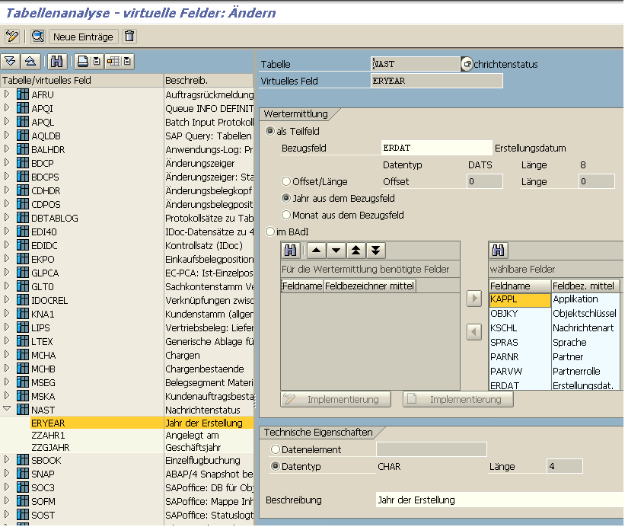The width and height of the screenshot is (624, 526).
Task: Select the 'im BAdI' radio option
Action: (271, 231)
